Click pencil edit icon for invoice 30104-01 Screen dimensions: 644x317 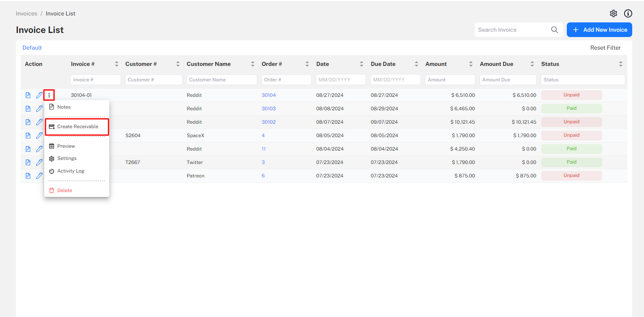(x=39, y=95)
